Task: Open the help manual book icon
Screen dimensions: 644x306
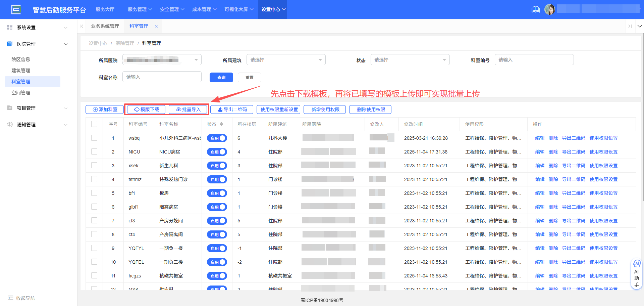Action: click(x=536, y=9)
